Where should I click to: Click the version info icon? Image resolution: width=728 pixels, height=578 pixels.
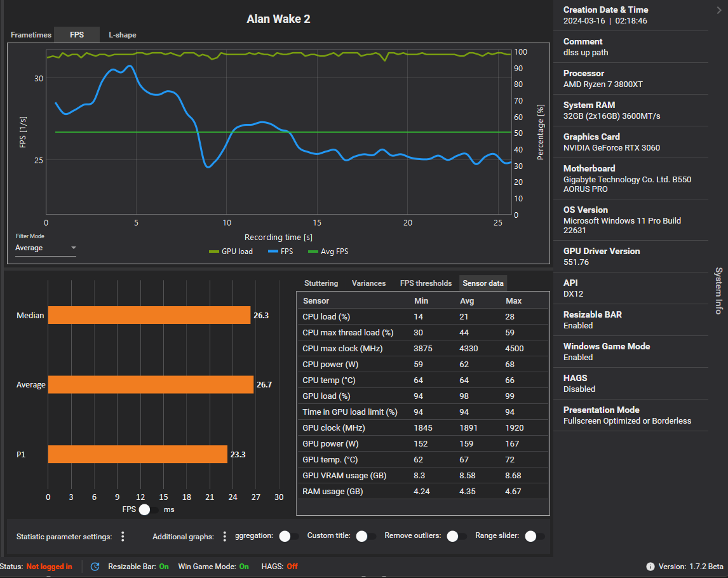[x=650, y=567]
